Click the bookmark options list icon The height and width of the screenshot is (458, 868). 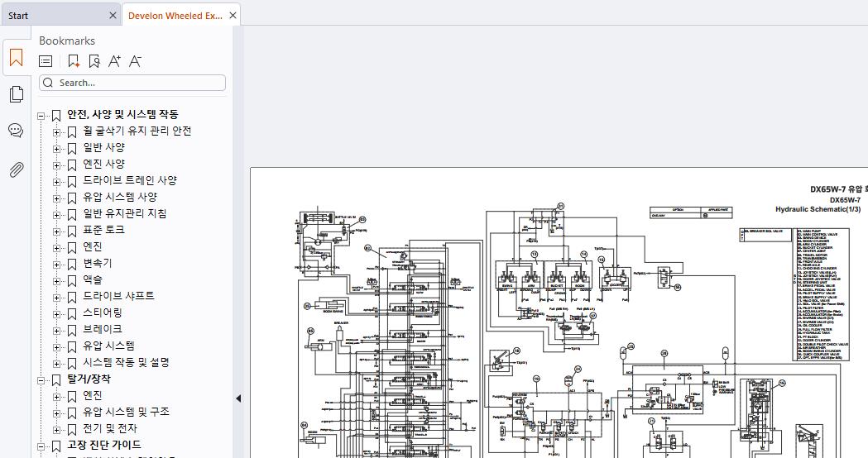pyautogui.click(x=46, y=61)
